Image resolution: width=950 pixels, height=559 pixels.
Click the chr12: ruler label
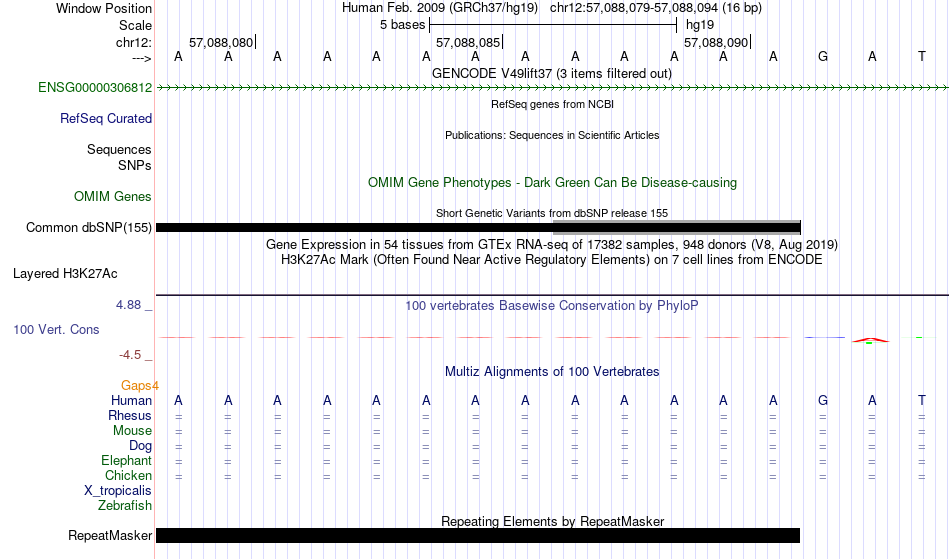coord(134,42)
